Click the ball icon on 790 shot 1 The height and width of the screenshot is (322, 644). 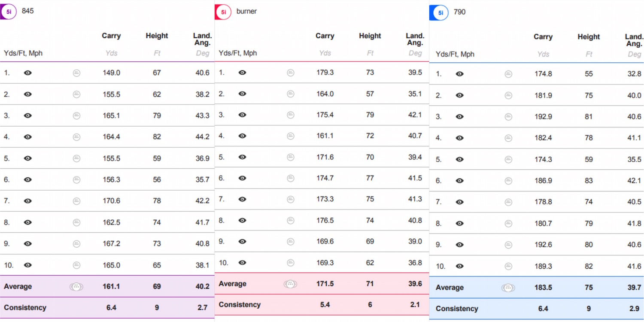508,74
